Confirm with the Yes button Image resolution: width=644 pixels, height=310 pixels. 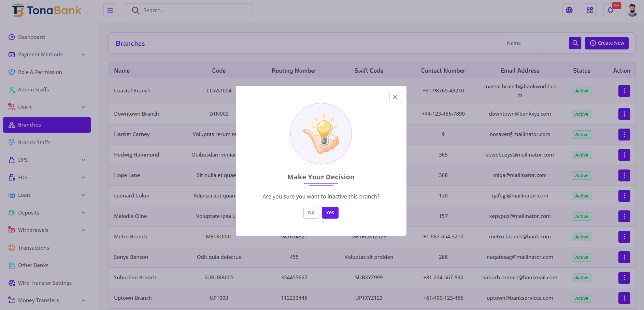pyautogui.click(x=330, y=212)
